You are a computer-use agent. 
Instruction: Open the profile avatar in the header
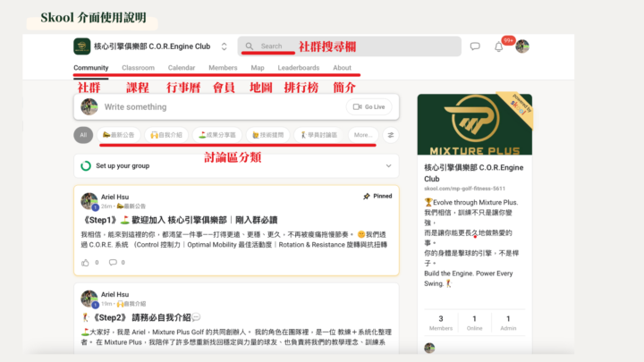522,46
